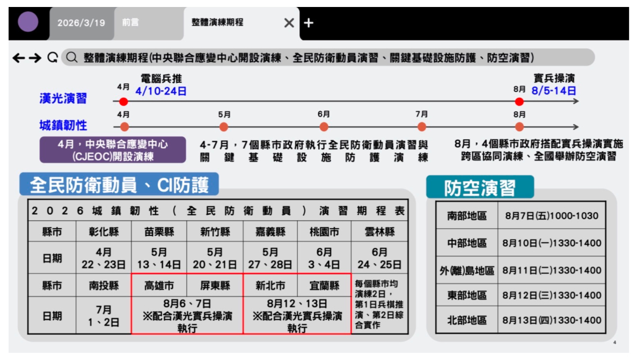Go back using the left arrow

19,58
